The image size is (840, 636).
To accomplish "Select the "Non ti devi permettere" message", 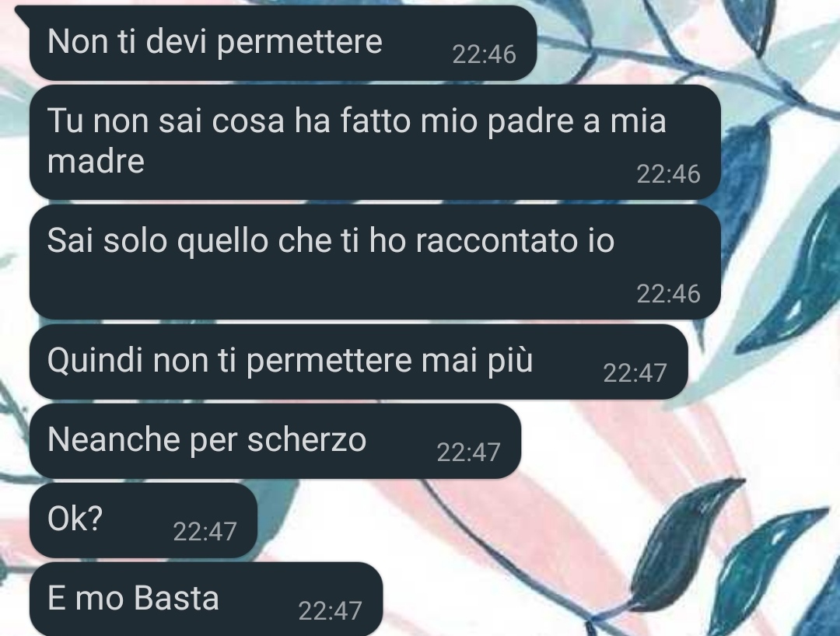I will [283, 44].
